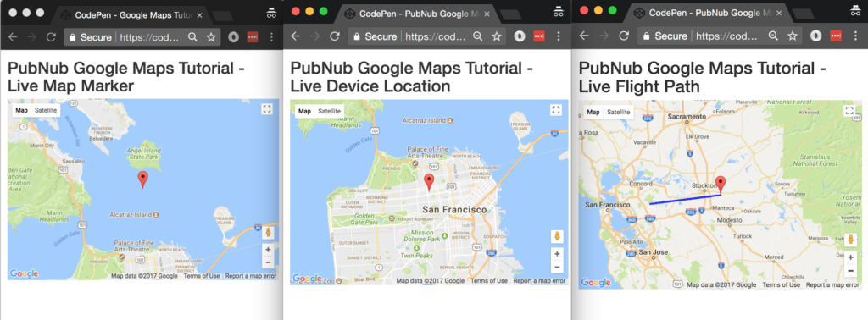This screenshot has width=868, height=320.
Task: Go back in the Live Device Location window
Action: tap(296, 36)
